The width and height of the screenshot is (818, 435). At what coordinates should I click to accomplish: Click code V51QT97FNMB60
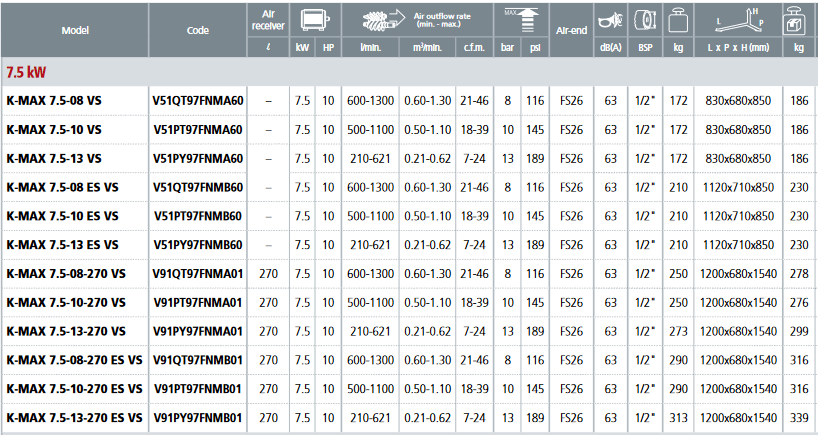pos(198,187)
